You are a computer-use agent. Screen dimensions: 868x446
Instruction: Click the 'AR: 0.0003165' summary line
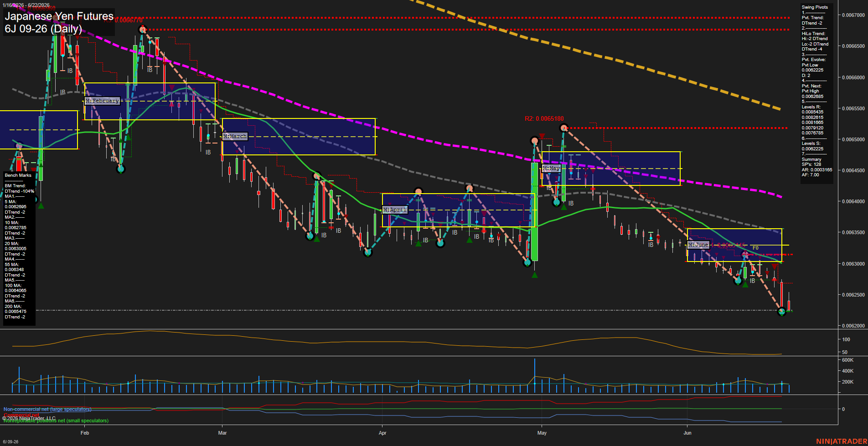[817, 170]
